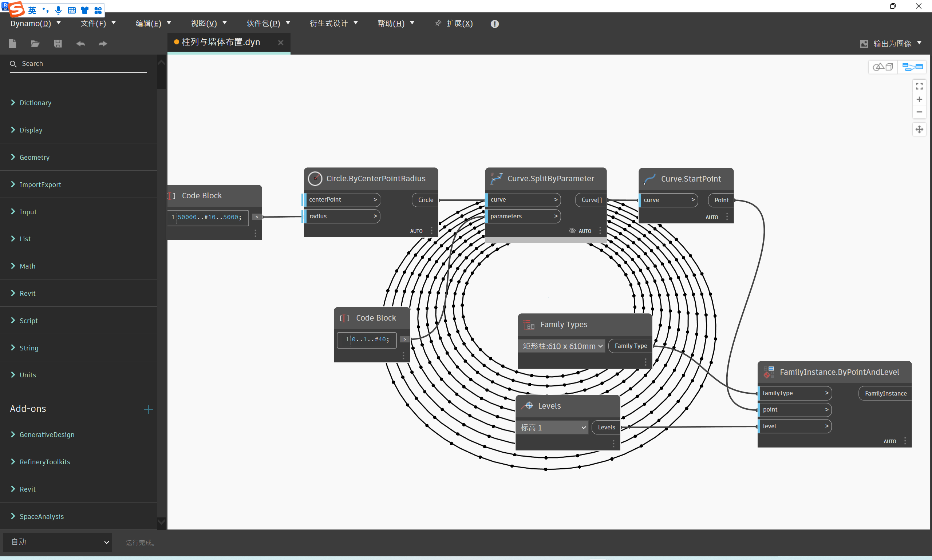This screenshot has height=560, width=932.
Task: Open the Dynamo(D) menu
Action: [x=35, y=23]
